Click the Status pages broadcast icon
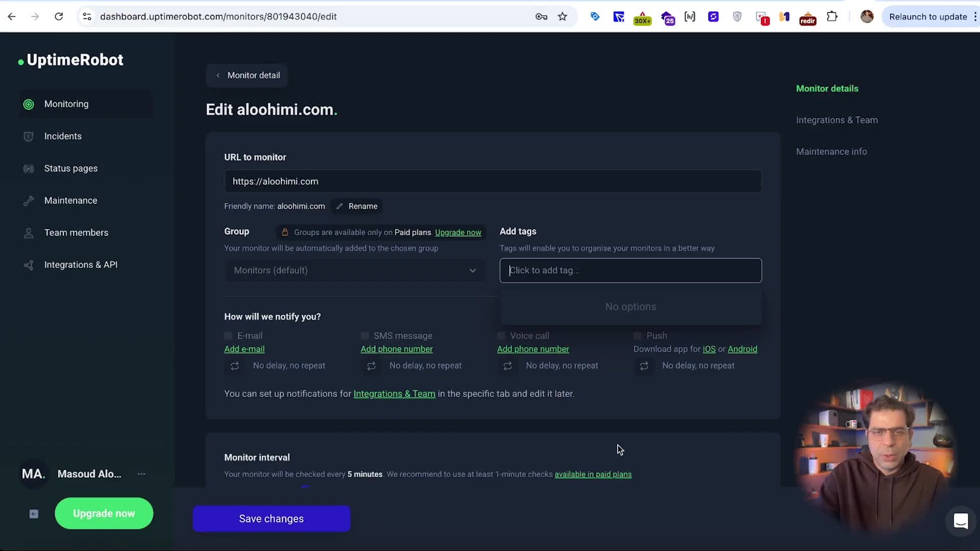This screenshot has height=551, width=980. 29,168
